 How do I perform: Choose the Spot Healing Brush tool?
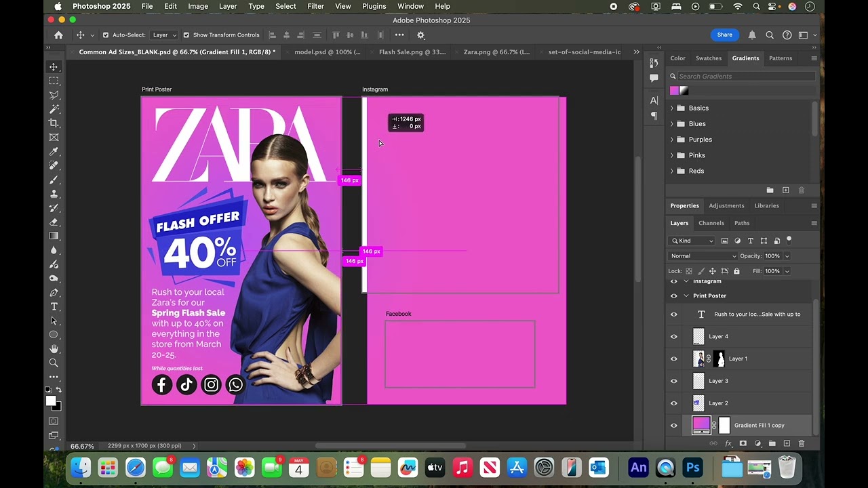click(x=54, y=165)
